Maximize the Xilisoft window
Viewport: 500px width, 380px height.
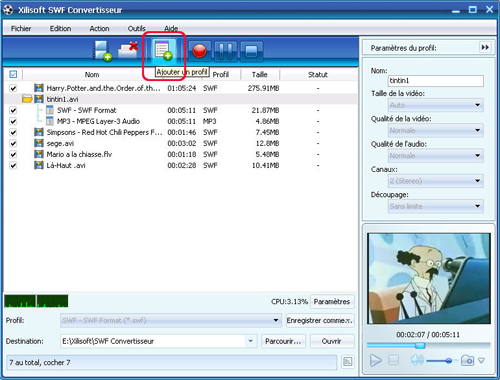click(x=472, y=10)
